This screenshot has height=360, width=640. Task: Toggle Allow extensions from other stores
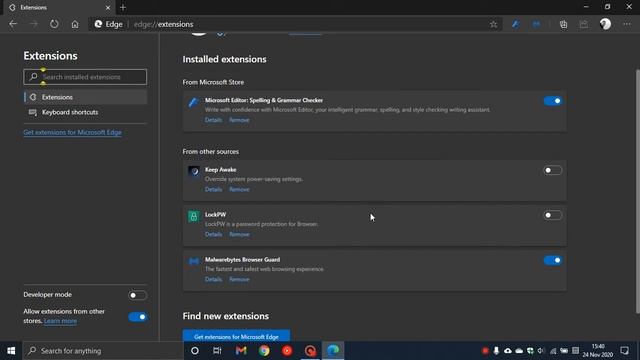(x=137, y=317)
